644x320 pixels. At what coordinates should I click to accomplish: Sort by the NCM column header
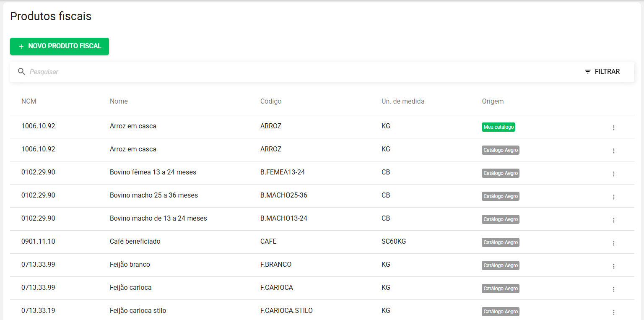point(29,101)
